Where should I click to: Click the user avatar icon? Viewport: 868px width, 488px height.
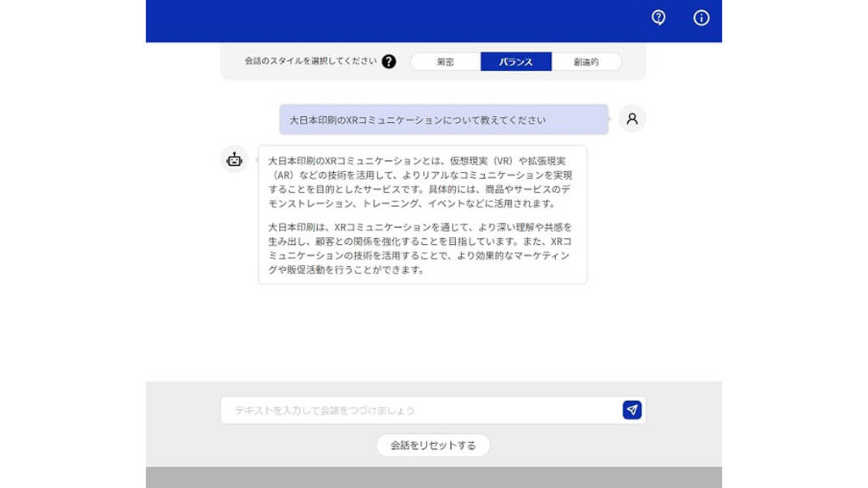[632, 119]
